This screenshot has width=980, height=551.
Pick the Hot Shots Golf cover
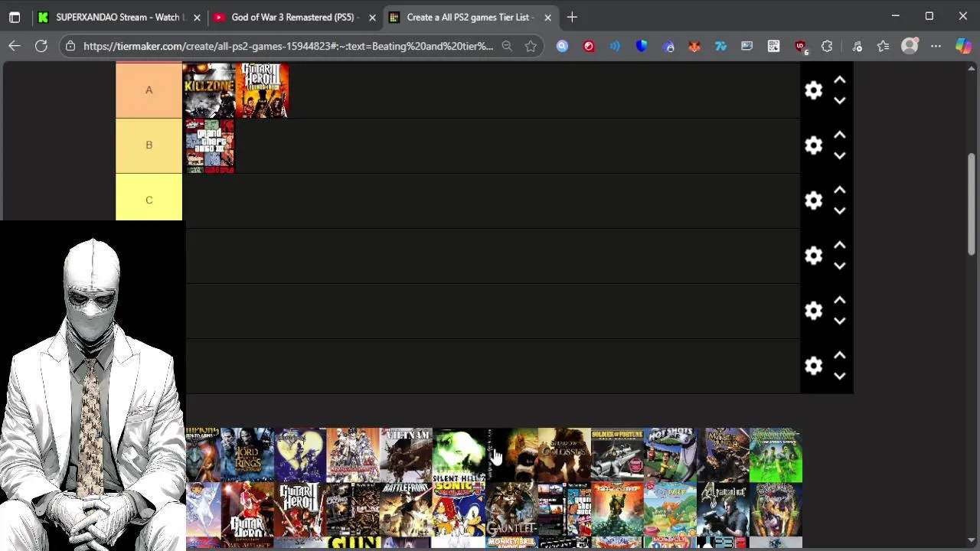(x=670, y=455)
